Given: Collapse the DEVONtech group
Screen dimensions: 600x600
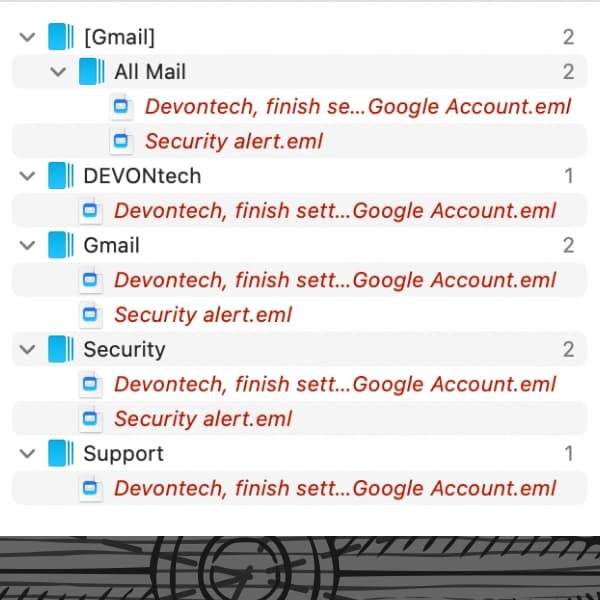Looking at the screenshot, I should pos(28,176).
